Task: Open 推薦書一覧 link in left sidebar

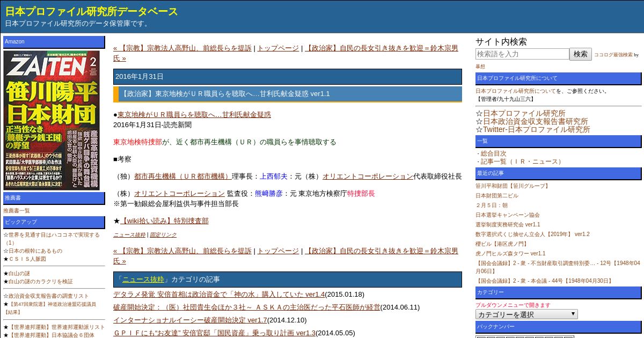Action: click(x=17, y=211)
